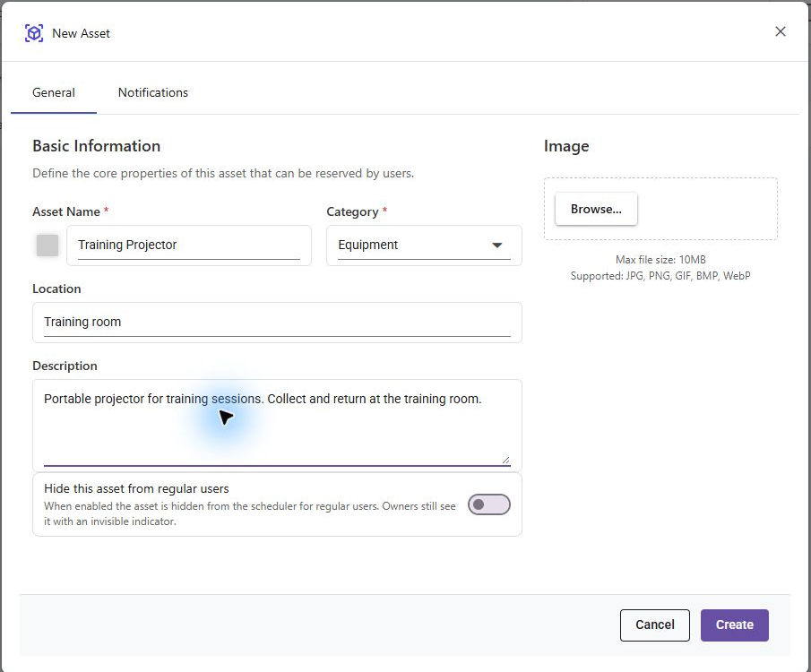Viewport: 811px width, 672px height.
Task: Click the 'When enabled the asset is hidden' helper text
Action: click(250, 513)
